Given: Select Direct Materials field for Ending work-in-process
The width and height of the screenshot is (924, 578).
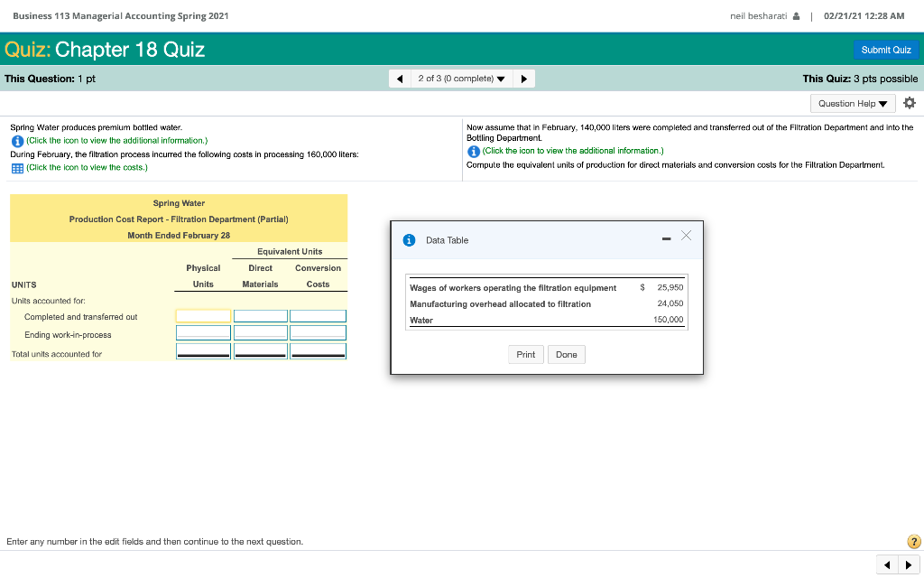Looking at the screenshot, I should [x=261, y=332].
